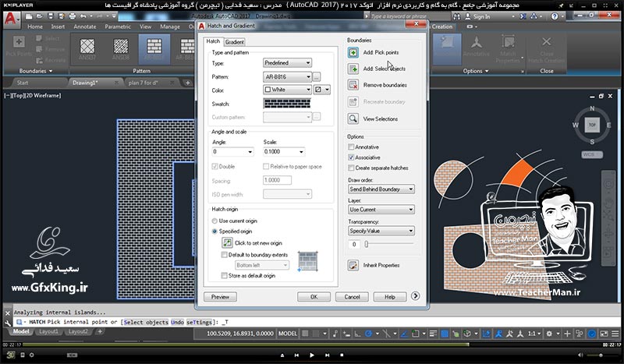
Task: Open the Home ribbon tab
Action: click(35, 27)
